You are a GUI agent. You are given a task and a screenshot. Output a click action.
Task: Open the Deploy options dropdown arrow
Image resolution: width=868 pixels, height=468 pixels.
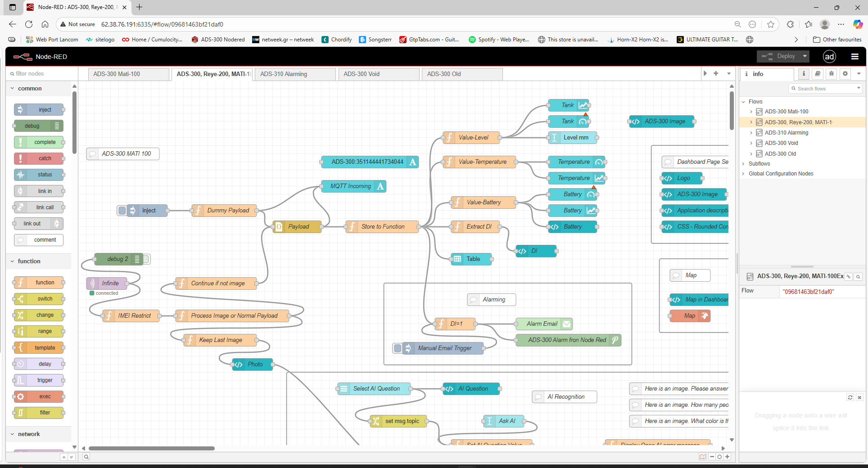tap(805, 56)
